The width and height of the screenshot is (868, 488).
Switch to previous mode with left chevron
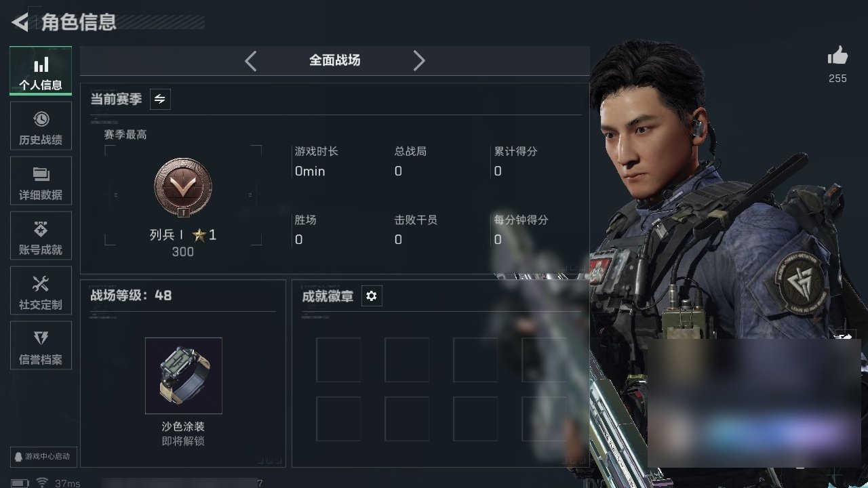250,61
